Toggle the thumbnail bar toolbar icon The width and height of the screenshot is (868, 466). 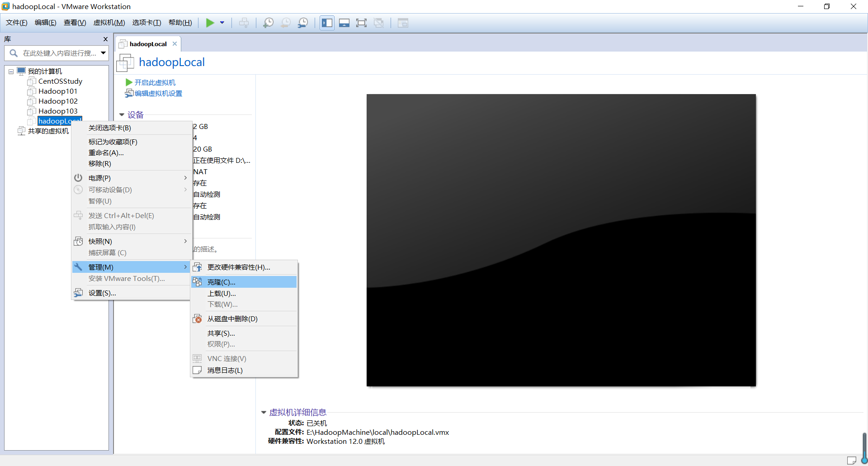[x=344, y=23]
